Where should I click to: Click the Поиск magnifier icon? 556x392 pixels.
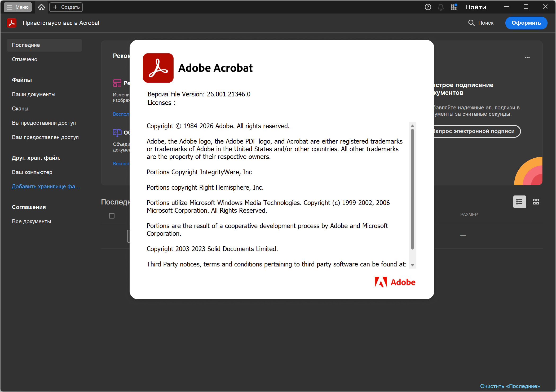(471, 23)
